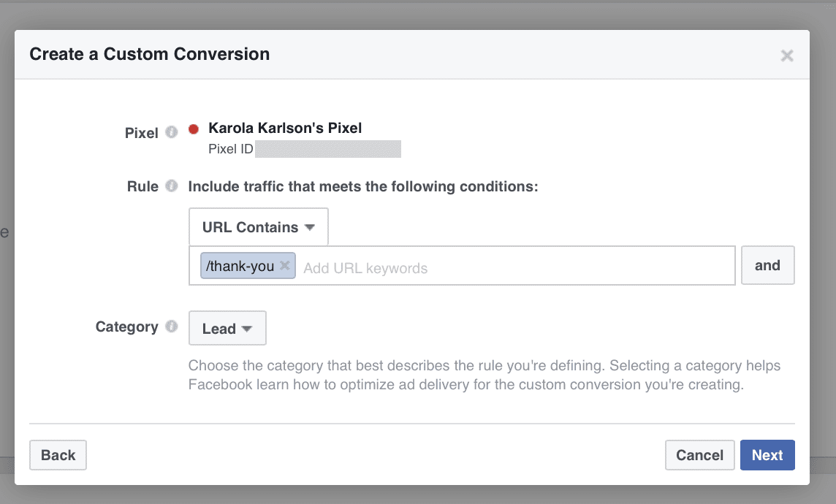Dismiss the dialog via the X icon
The image size is (836, 504).
click(786, 55)
